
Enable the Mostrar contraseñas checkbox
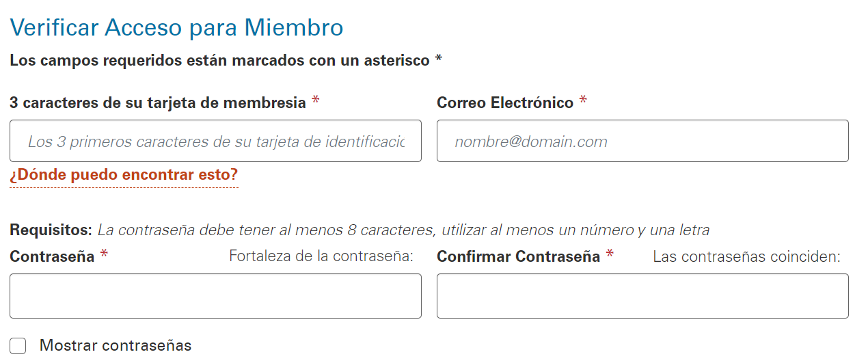(18, 346)
